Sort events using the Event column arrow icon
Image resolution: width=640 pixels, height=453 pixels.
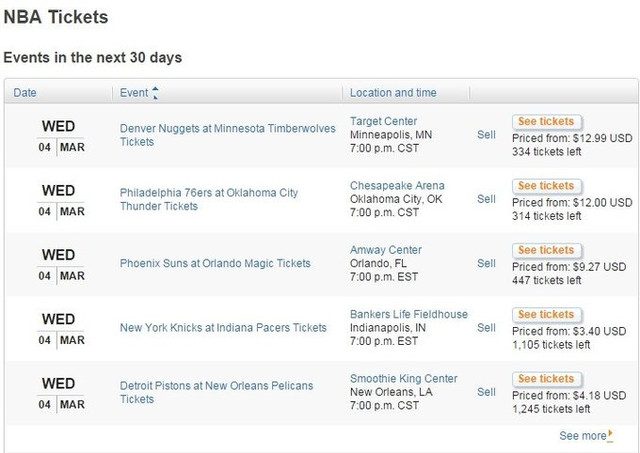click(x=155, y=93)
